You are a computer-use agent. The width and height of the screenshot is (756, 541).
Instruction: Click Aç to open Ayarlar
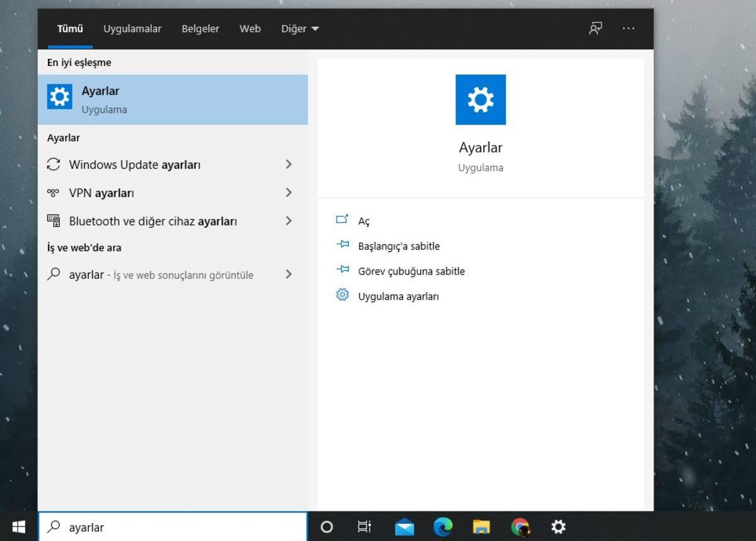tap(364, 221)
